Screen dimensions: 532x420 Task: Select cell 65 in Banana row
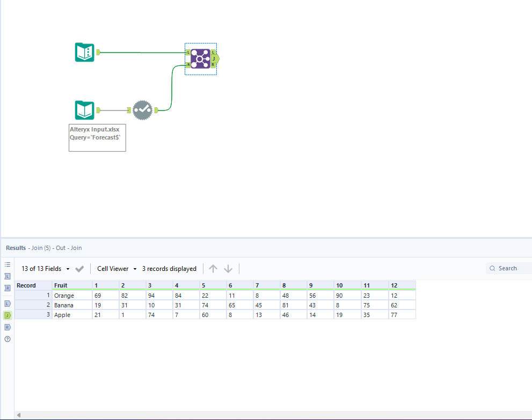click(x=240, y=305)
